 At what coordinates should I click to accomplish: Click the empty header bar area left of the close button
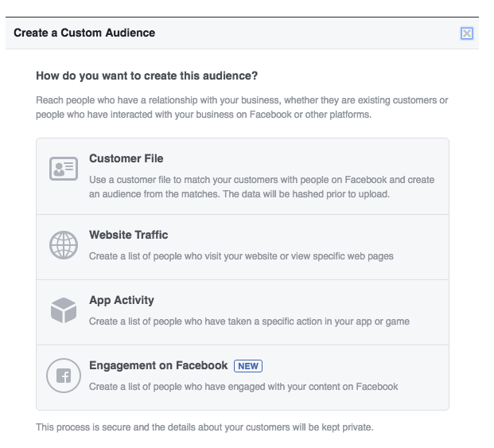[318, 33]
